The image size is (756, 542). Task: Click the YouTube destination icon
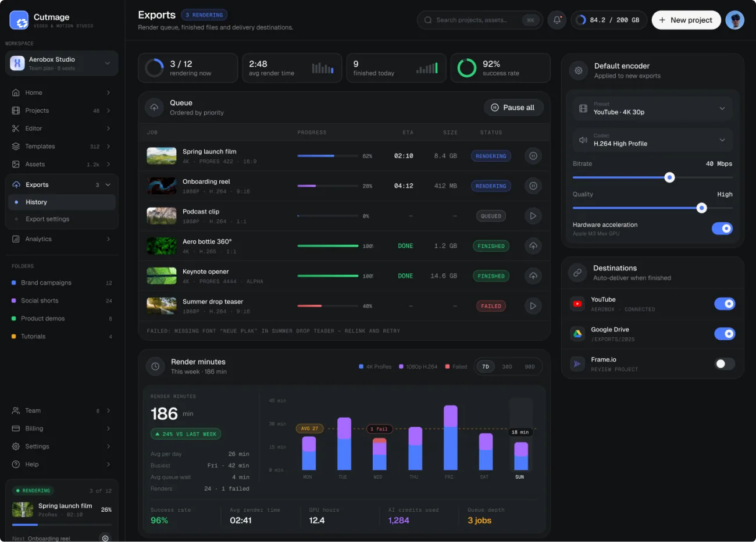pos(577,304)
